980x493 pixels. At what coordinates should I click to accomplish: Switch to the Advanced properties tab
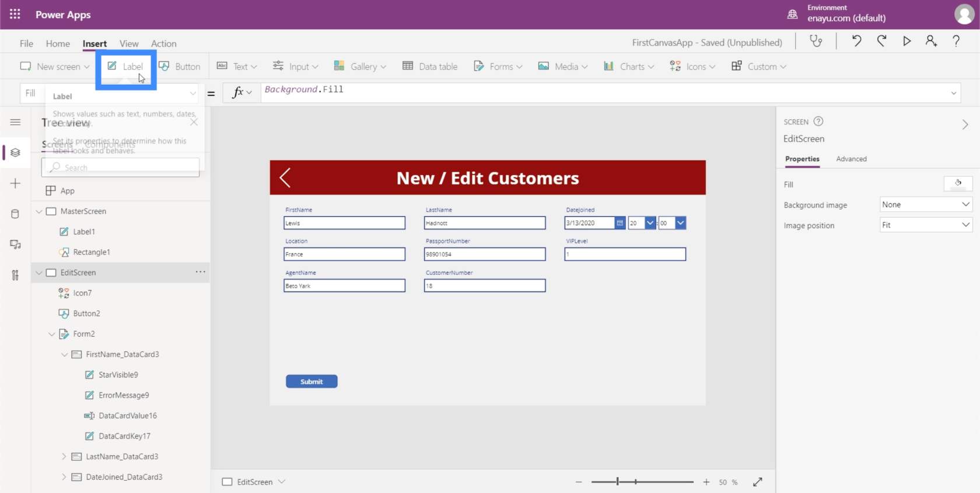coord(851,159)
